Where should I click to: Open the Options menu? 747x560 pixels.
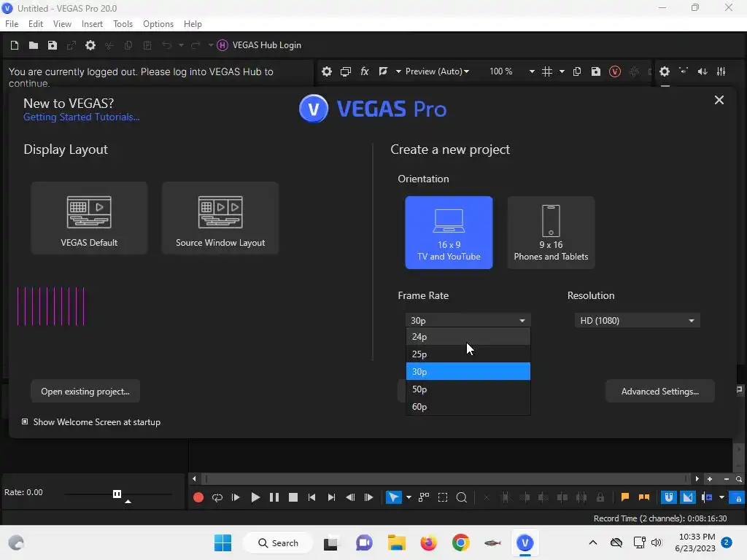(158, 24)
